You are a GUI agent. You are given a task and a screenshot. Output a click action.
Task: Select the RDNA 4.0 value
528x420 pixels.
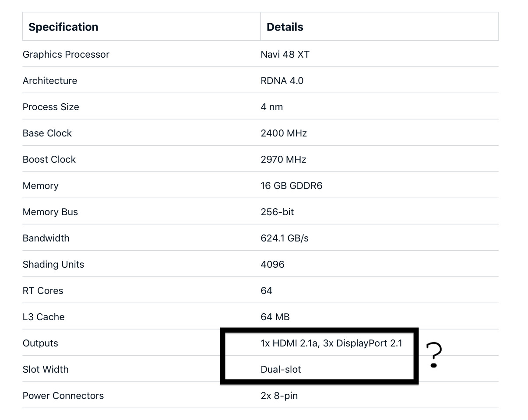tap(282, 81)
